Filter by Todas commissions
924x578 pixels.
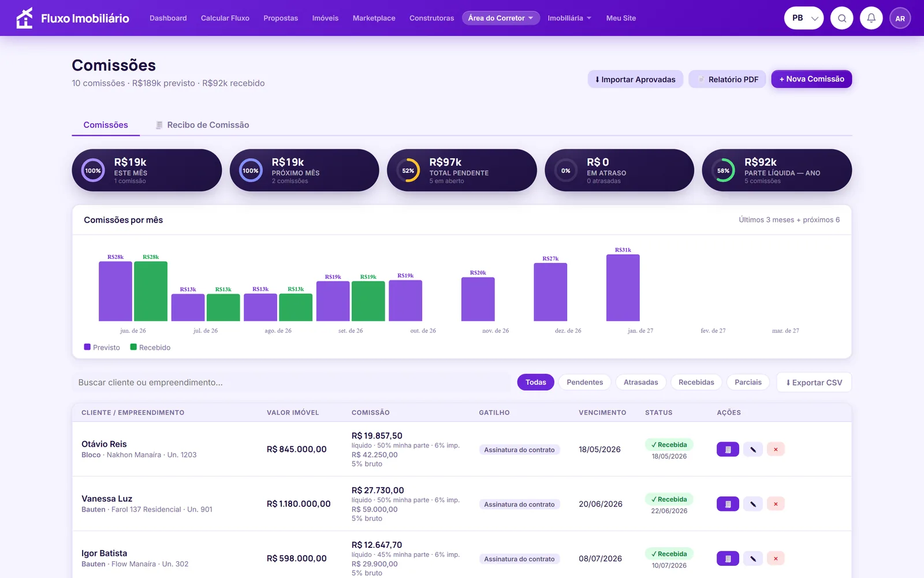536,382
